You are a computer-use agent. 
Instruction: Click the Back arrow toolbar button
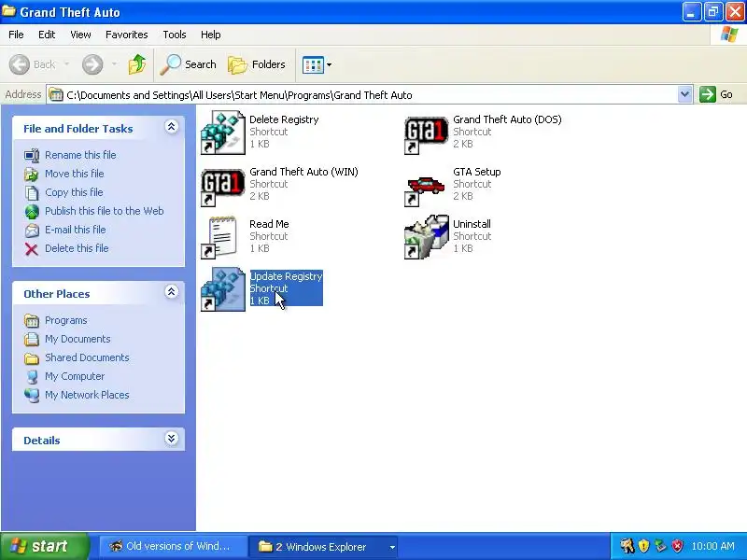point(20,64)
